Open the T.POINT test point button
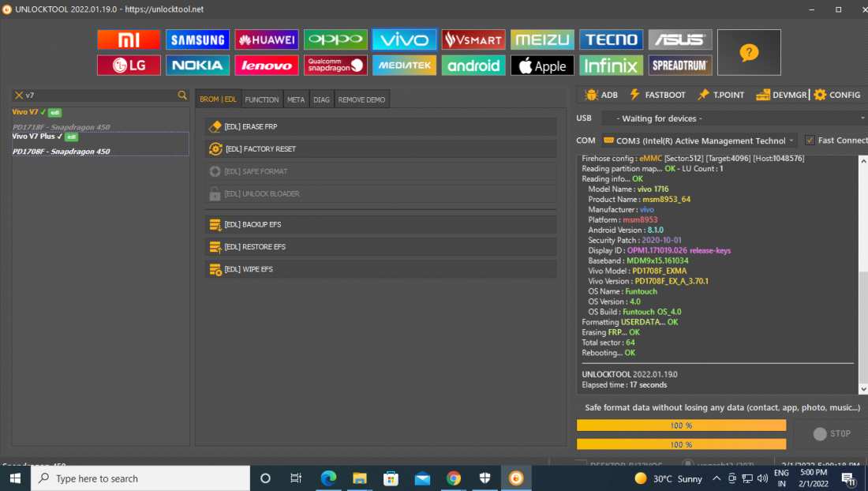This screenshot has height=491, width=868. pos(720,95)
